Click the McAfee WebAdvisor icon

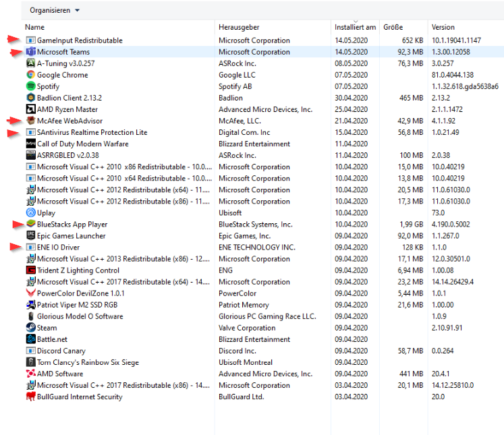pyautogui.click(x=30, y=121)
